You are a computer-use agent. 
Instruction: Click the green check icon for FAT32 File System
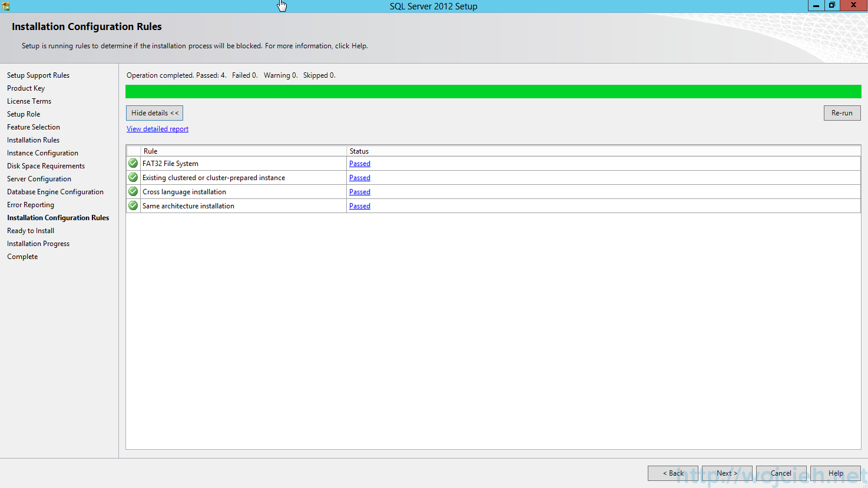(x=133, y=163)
